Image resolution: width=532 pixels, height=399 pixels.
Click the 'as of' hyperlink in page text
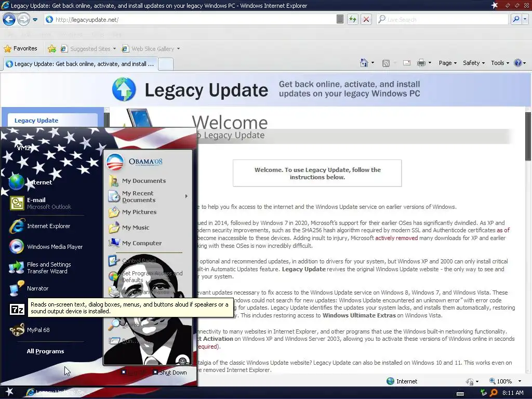[x=503, y=230]
